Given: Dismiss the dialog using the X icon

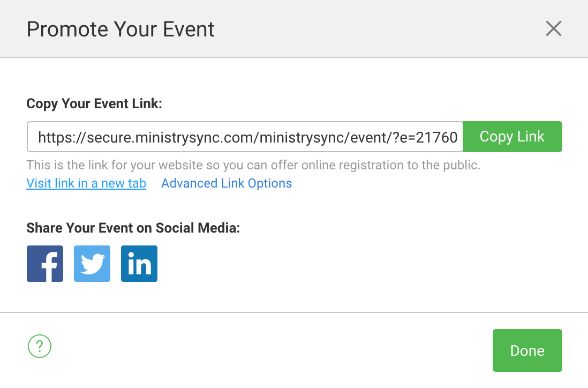Looking at the screenshot, I should (553, 28).
